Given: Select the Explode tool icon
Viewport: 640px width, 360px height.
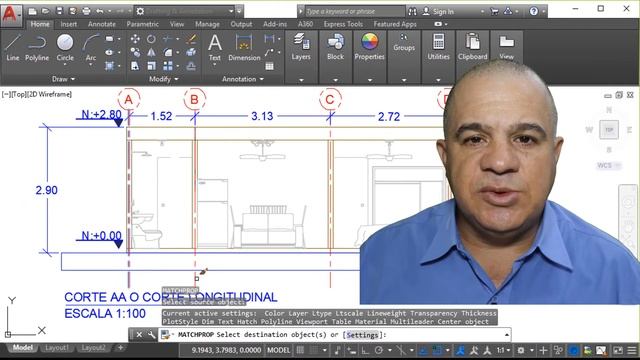Looking at the screenshot, I should [x=191, y=52].
